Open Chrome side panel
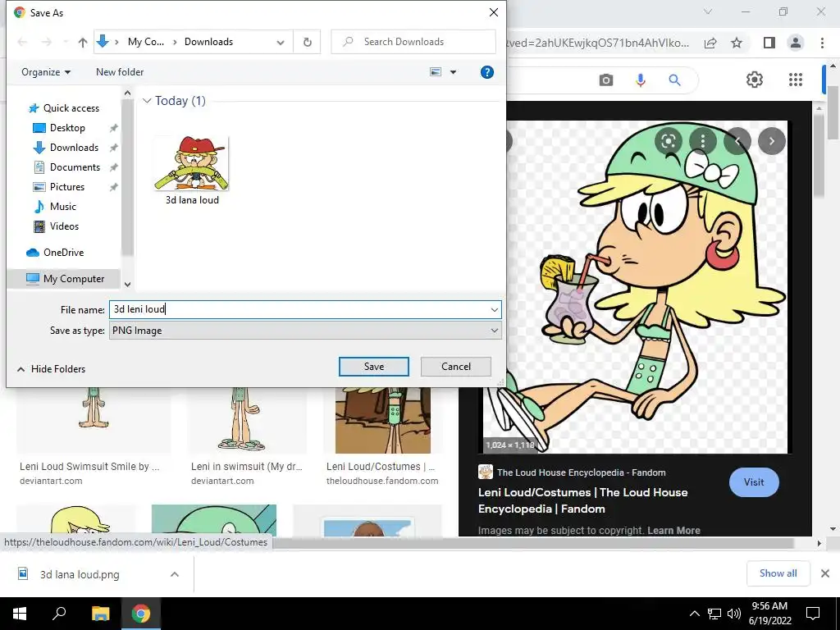The width and height of the screenshot is (840, 630). (x=769, y=43)
